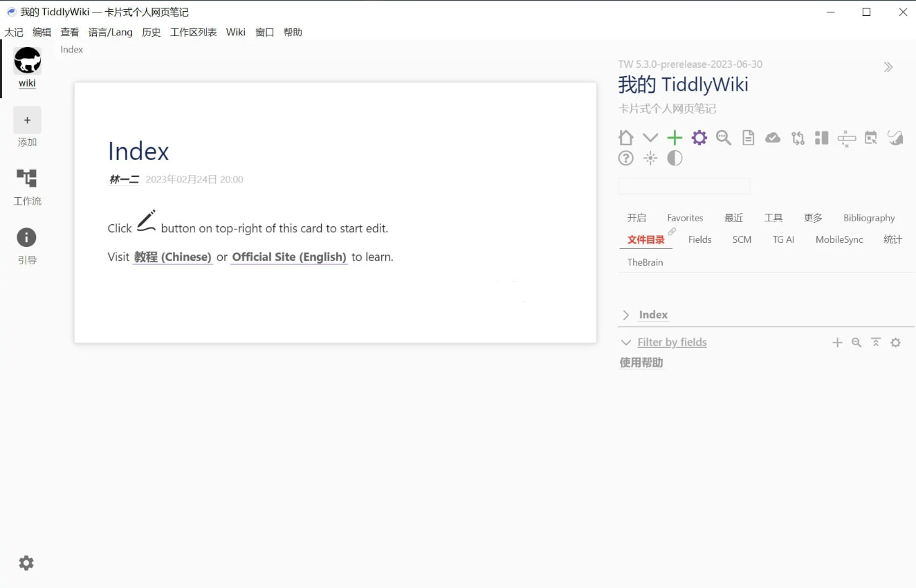916x588 pixels.
Task: Open advanced search magnifier icon
Action: click(723, 137)
